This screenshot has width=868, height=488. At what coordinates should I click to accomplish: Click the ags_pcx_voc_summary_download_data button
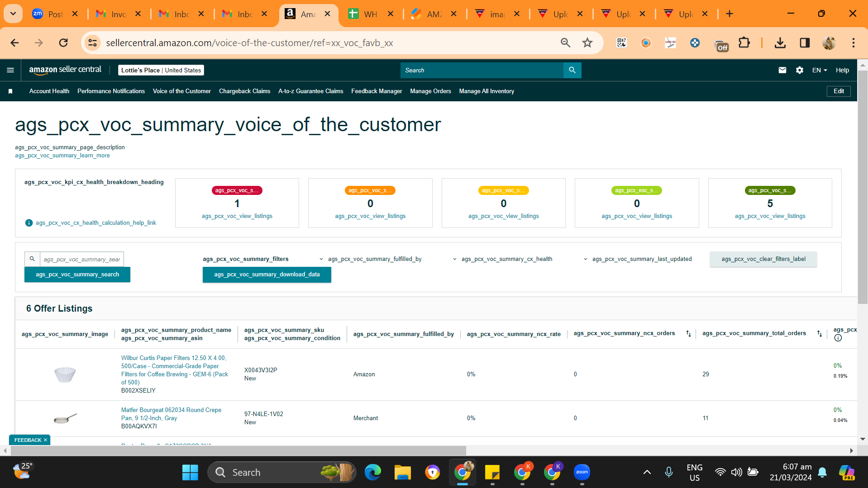click(267, 275)
